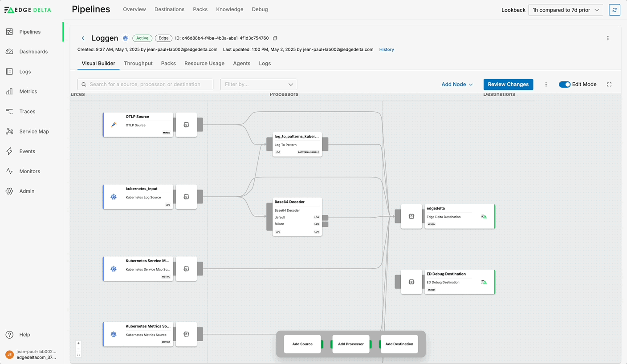Viewport: 627px width, 364px height.
Task: Select the Kubernetes Service Map source node
Action: (138, 269)
